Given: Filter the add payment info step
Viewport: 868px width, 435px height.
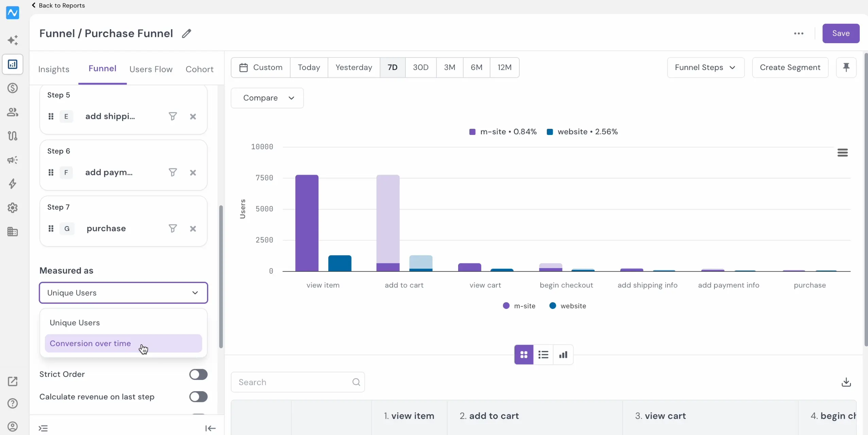Looking at the screenshot, I should [x=173, y=173].
